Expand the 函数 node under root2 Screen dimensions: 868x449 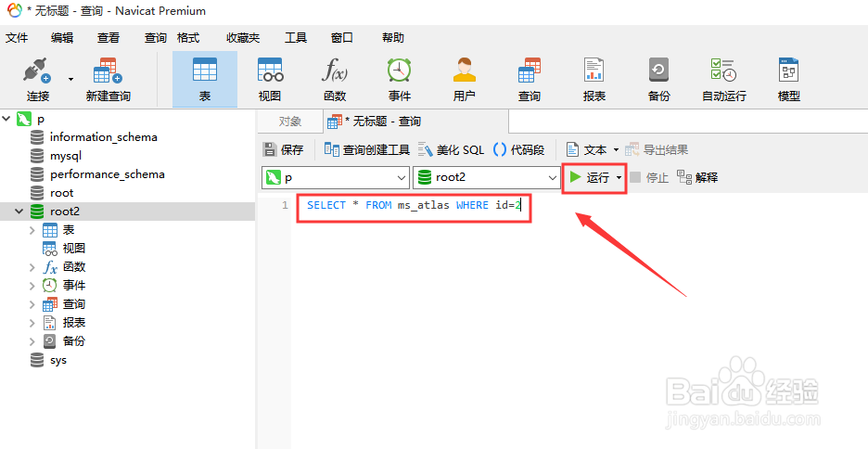pyautogui.click(x=32, y=267)
